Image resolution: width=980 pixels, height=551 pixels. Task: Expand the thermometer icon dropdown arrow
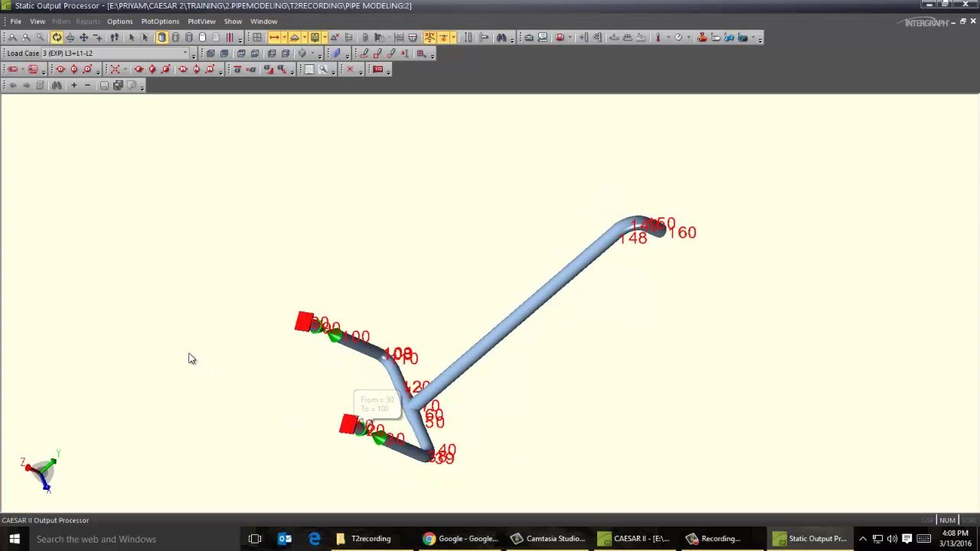pos(668,37)
